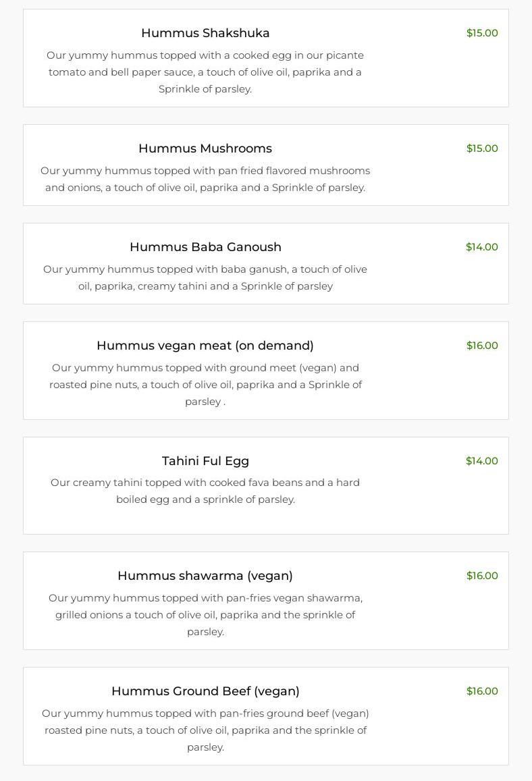Click Hummus Ground Beef $16.00 price
Screen dimensions: 532x781
pos(482,691)
